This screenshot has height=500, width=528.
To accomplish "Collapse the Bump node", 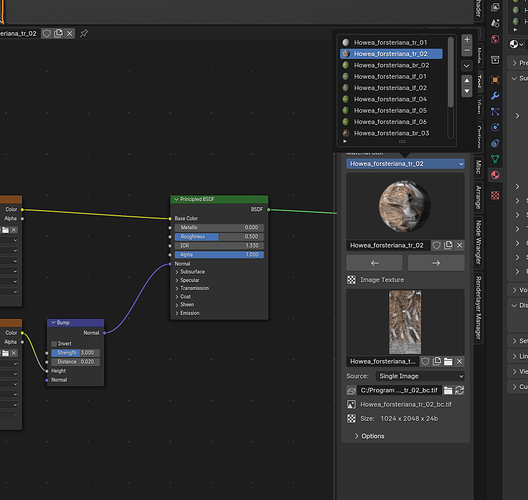I will (x=53, y=323).
